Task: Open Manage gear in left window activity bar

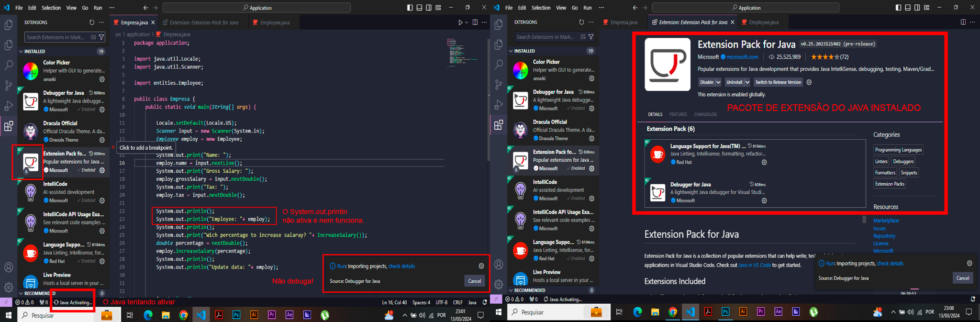Action: (9, 287)
